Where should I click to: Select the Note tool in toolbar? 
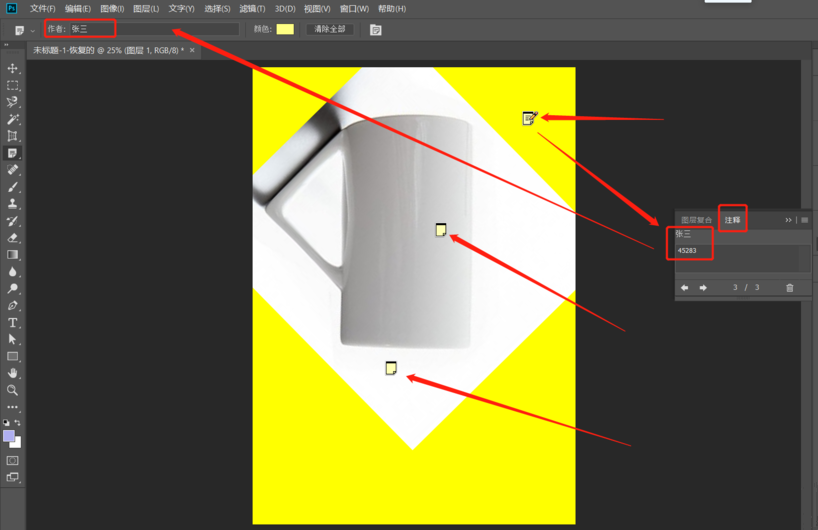13,153
